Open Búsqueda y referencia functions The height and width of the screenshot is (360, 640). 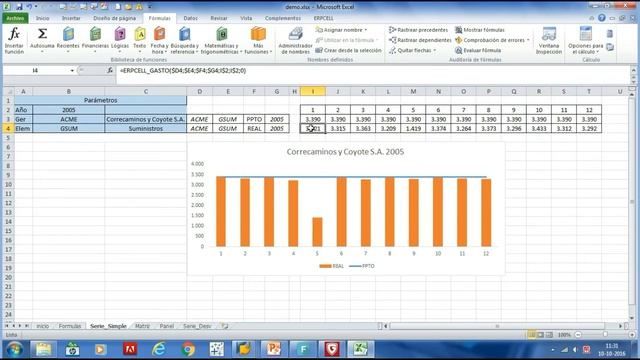click(x=184, y=40)
